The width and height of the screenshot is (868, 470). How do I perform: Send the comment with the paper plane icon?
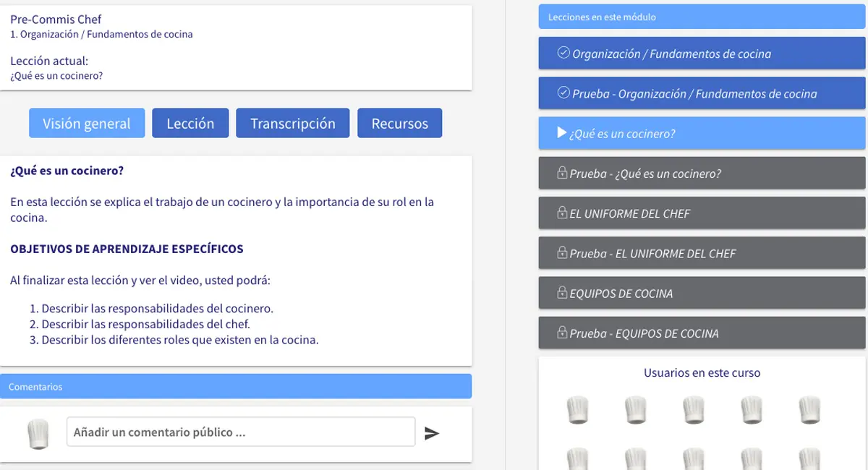432,433
